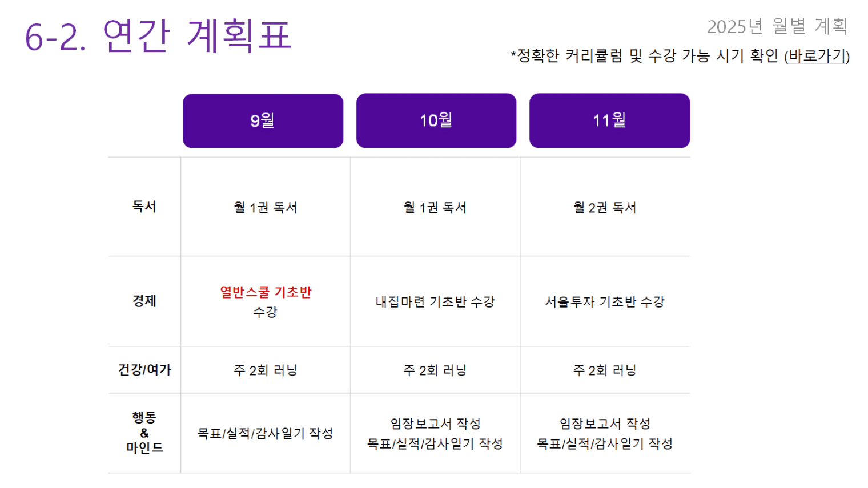Click the 2025년 월별 계획 subtitle
868x488 pixels.
[x=777, y=26]
